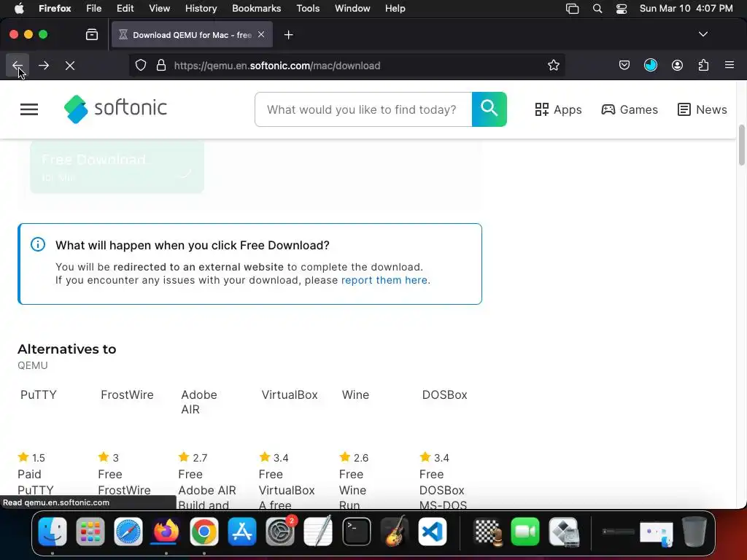This screenshot has width=747, height=560.
Task: Click the Stage Manager menu bar icon
Action: (x=572, y=8)
